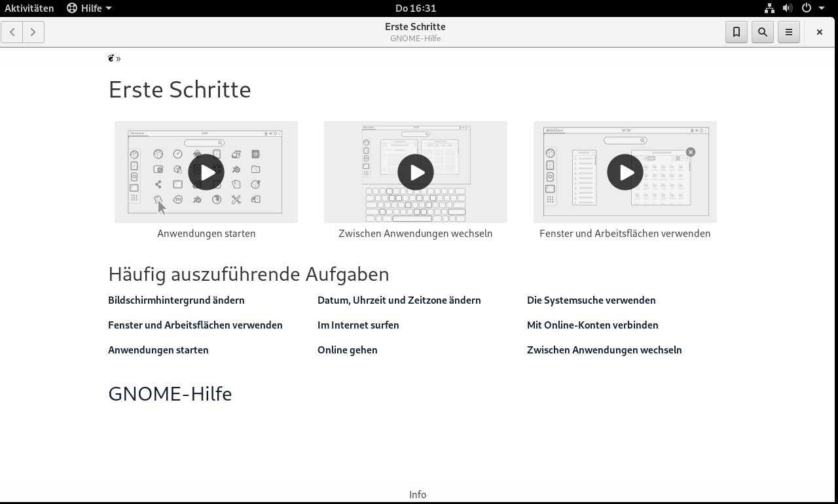This screenshot has height=504, width=838.
Task: Open the Hilfe application menu
Action: (x=90, y=8)
